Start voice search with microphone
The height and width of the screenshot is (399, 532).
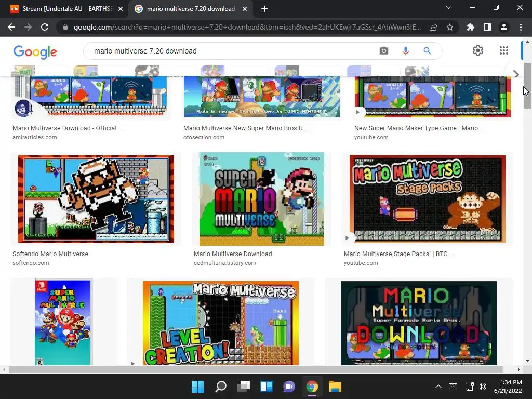pos(405,51)
